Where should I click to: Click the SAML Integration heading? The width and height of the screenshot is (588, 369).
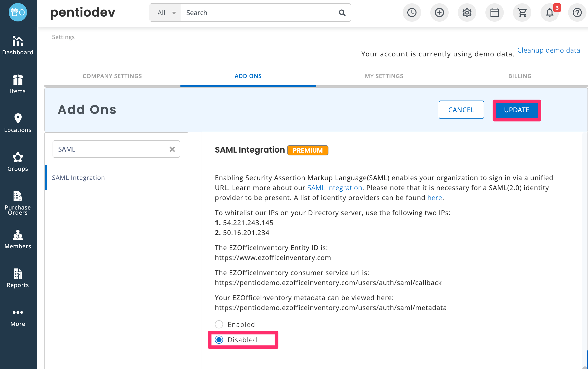click(x=250, y=150)
